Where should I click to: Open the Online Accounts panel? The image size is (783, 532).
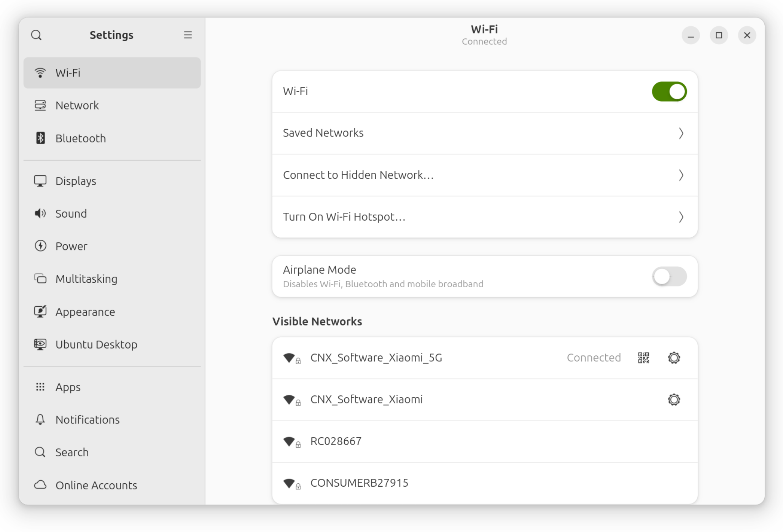pos(96,485)
